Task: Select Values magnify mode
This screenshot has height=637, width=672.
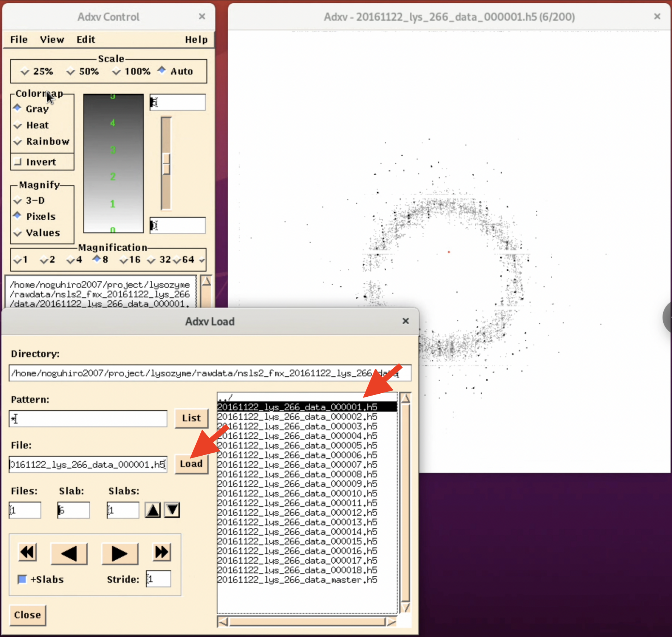Action: 17,233
